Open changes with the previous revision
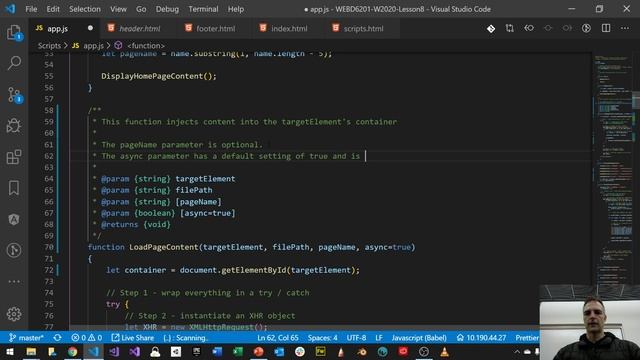Image resolution: width=640 pixels, height=360 pixels. (529, 28)
